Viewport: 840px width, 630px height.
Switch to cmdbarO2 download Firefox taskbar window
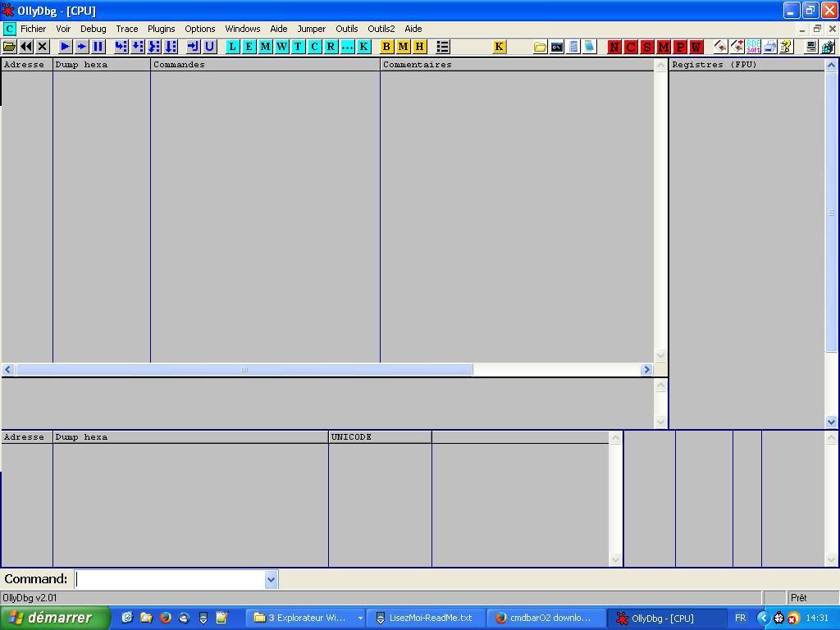coord(546,619)
